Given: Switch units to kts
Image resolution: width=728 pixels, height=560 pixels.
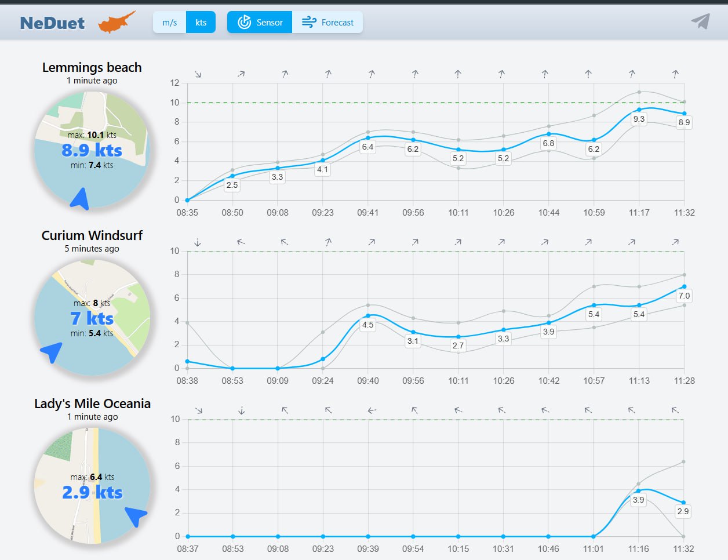Looking at the screenshot, I should 201,23.
